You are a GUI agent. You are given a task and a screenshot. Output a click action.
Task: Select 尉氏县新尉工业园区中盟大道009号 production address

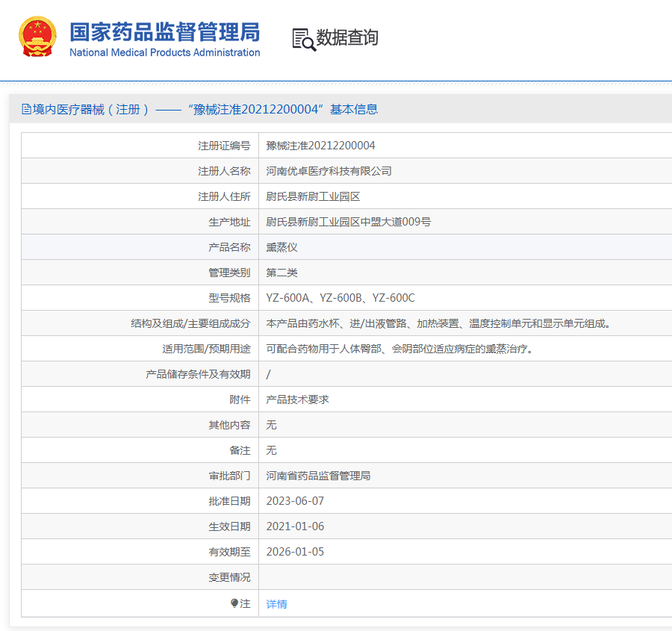click(x=349, y=222)
